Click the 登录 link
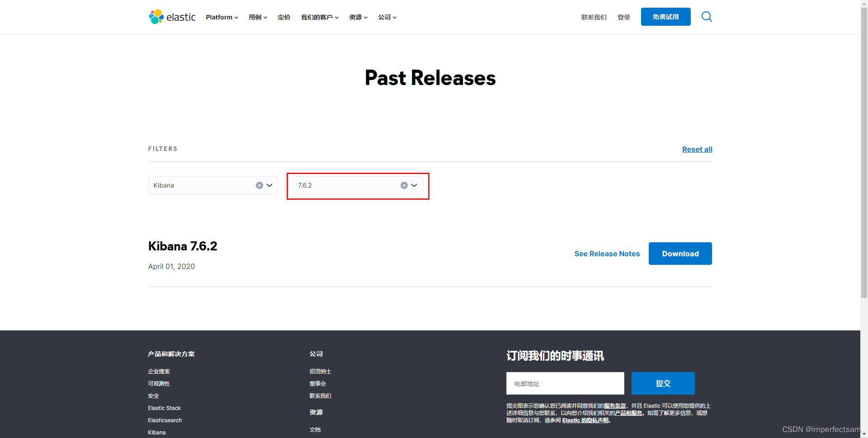868x438 pixels. click(x=624, y=17)
